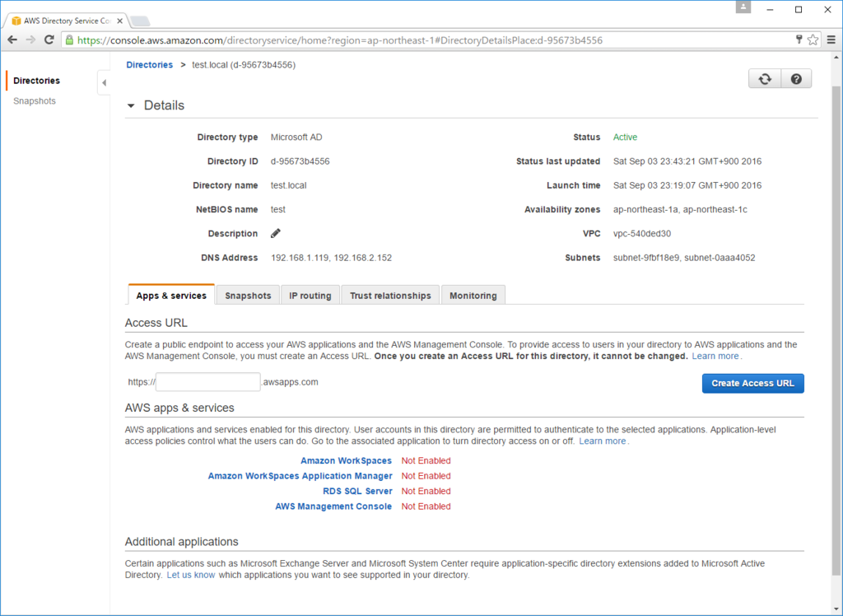Open help with the question mark button
This screenshot has width=843, height=616.
(796, 79)
